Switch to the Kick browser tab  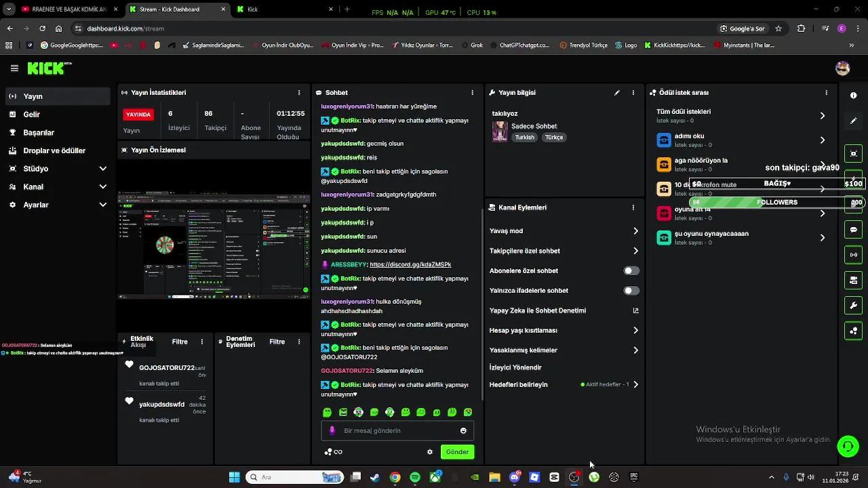(x=285, y=9)
